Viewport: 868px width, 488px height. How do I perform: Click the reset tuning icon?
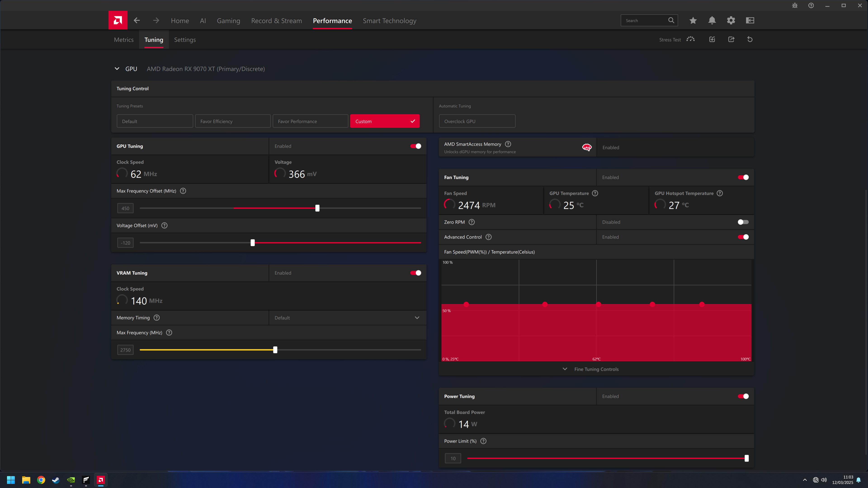coord(750,39)
